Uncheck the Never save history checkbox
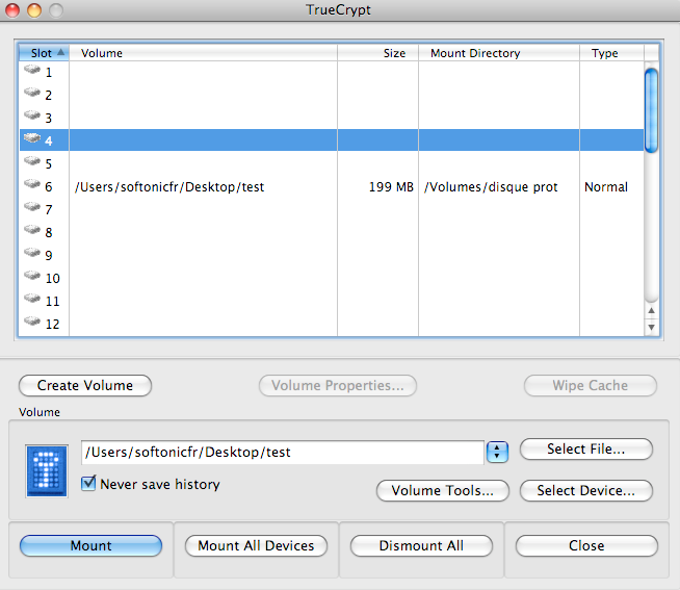This screenshot has height=590, width=680. tap(88, 483)
